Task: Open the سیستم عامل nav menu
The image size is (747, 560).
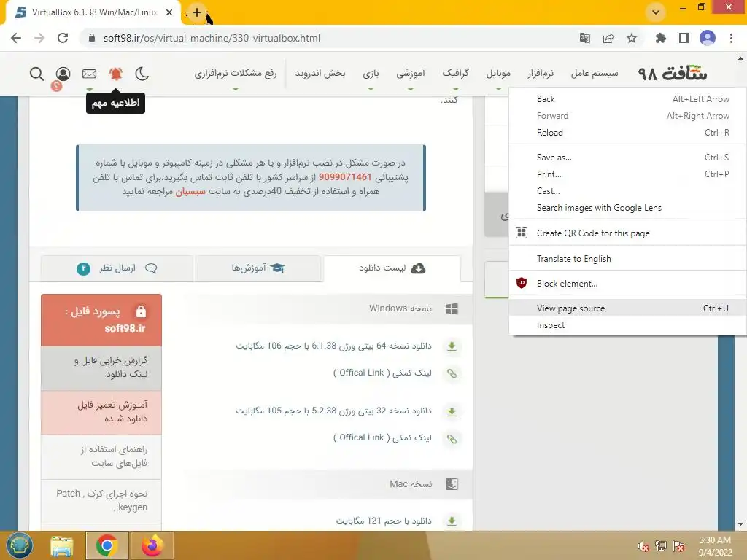Action: (x=595, y=74)
